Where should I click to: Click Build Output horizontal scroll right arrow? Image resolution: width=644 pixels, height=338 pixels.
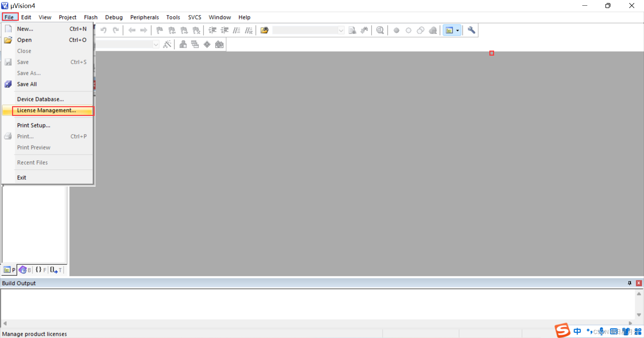(x=630, y=324)
